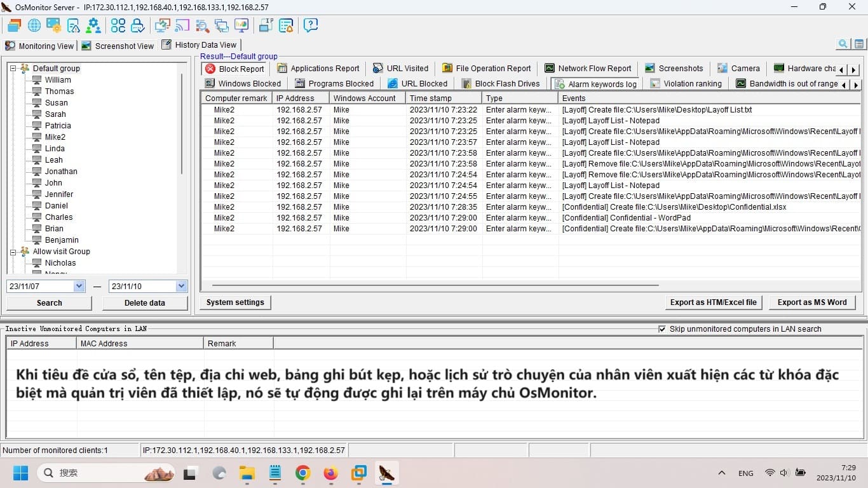Viewport: 868px width, 488px height.
Task: Click the padlock password toolbar icon
Action: click(138, 25)
